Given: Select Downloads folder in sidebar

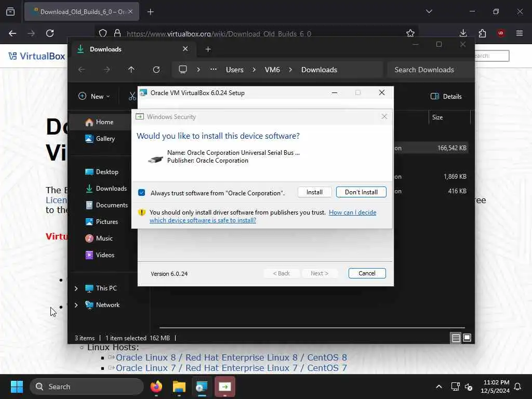Looking at the screenshot, I should (x=106, y=188).
